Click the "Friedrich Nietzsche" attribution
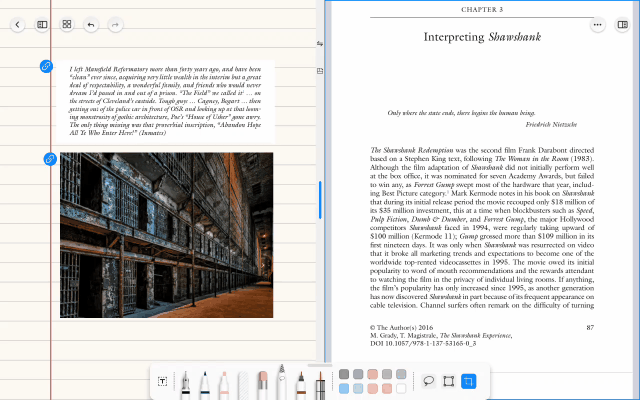 (x=551, y=124)
